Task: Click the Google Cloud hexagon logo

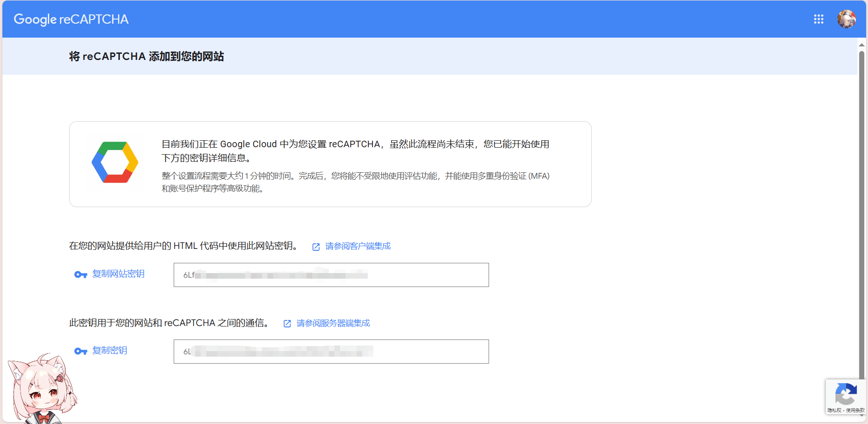Action: click(x=115, y=163)
